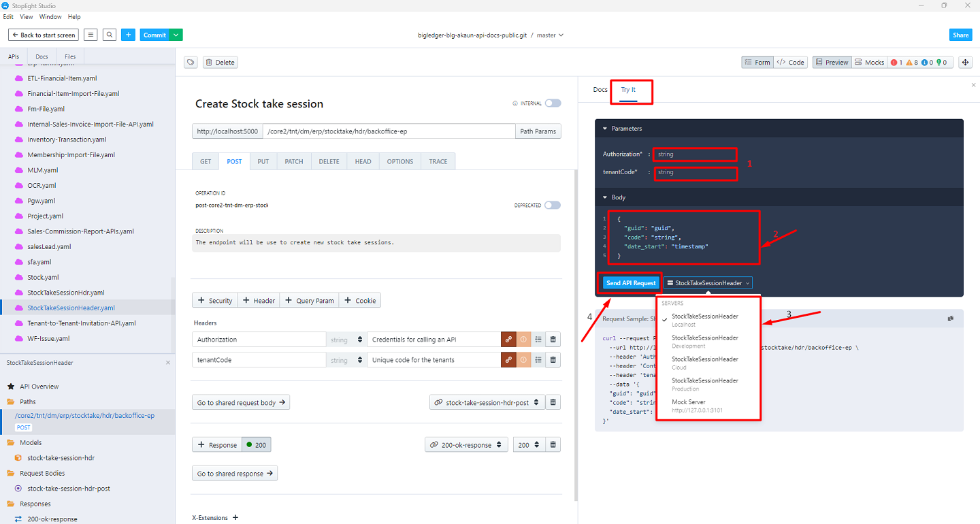
Task: Open properties list icon for Authorization header
Action: click(x=538, y=340)
